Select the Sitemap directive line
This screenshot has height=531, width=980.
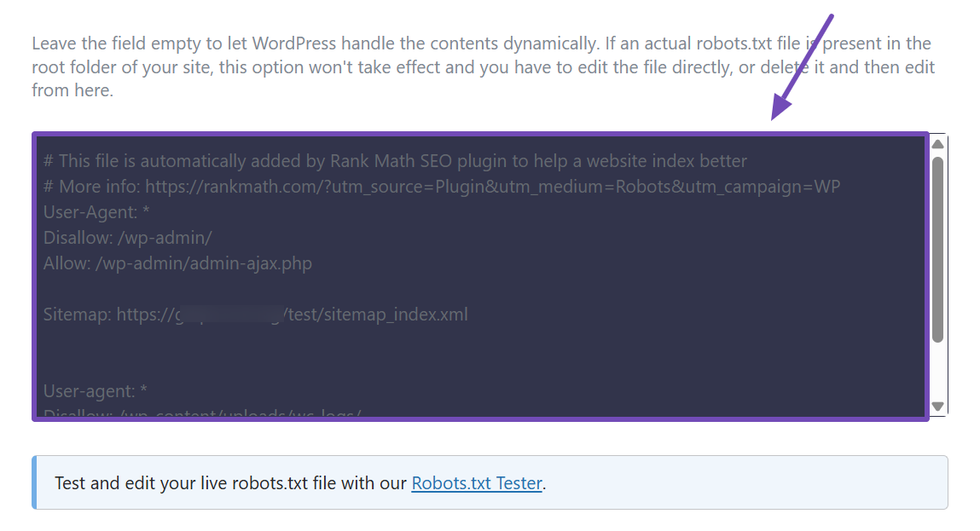pos(255,314)
